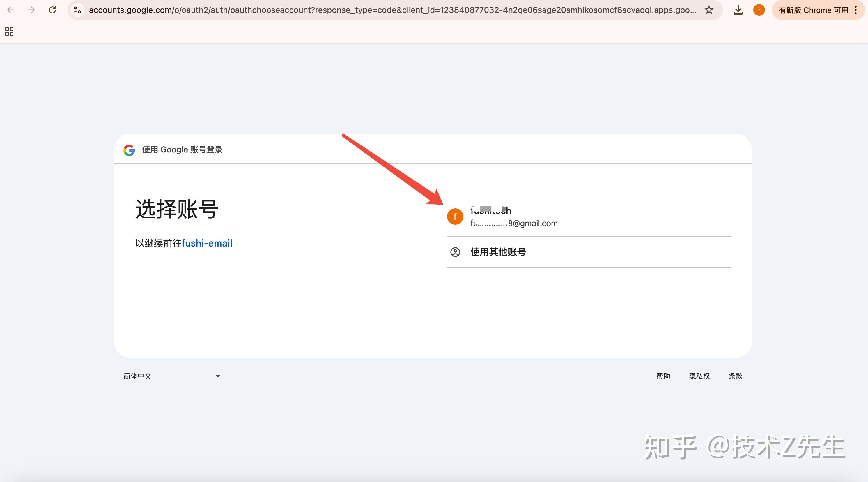Open the 隐私权 privacy link

pyautogui.click(x=699, y=376)
